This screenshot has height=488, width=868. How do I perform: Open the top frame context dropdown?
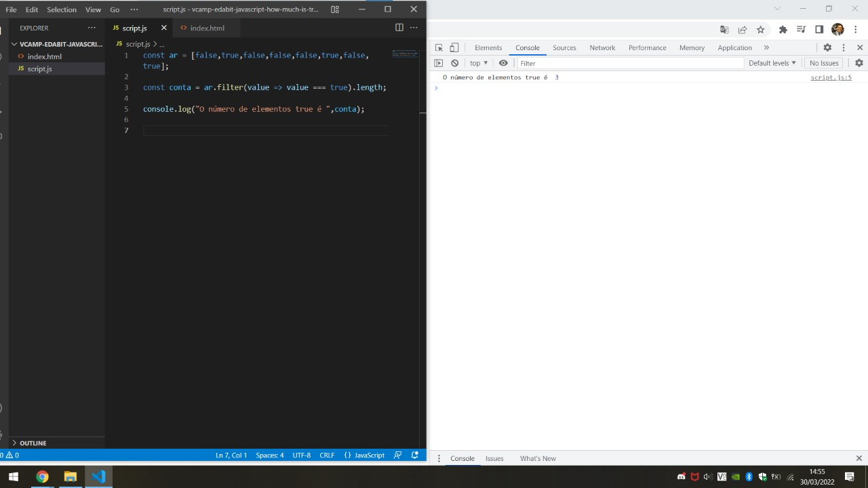[x=478, y=62]
